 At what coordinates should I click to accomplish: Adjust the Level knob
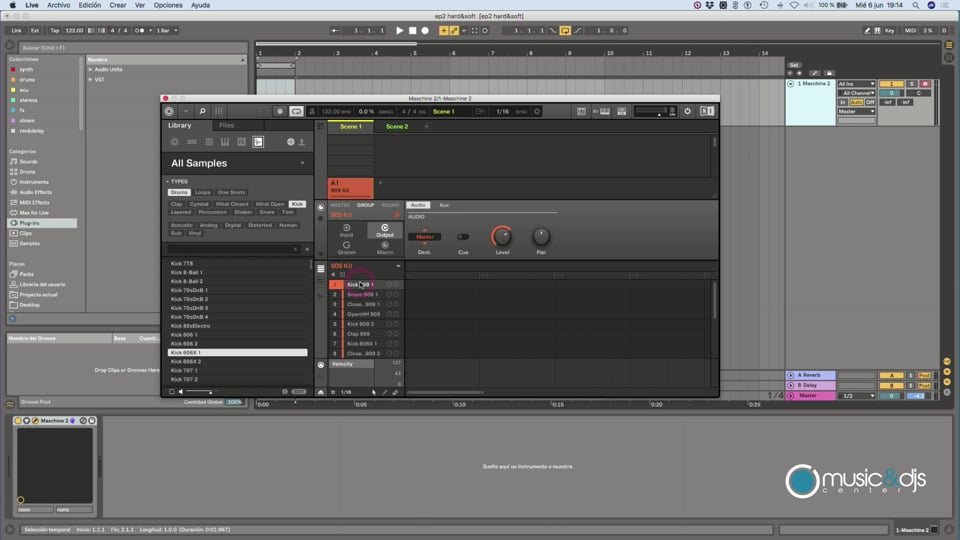click(x=502, y=236)
